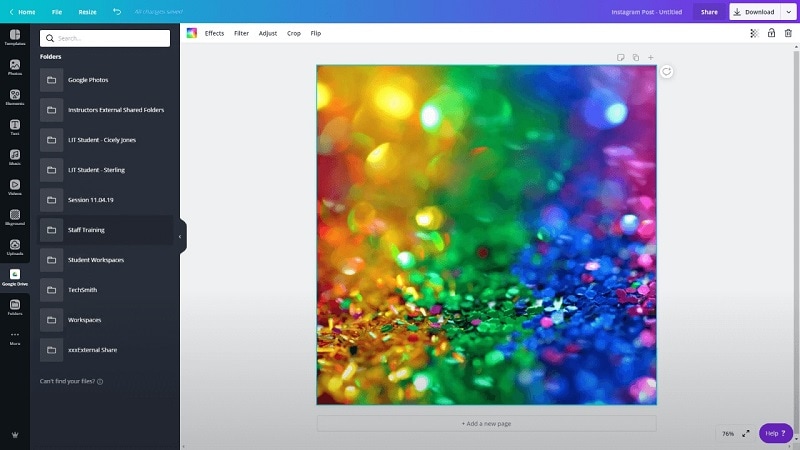This screenshot has width=800, height=450.
Task: Open the Uploads sidebar panel
Action: (15, 247)
